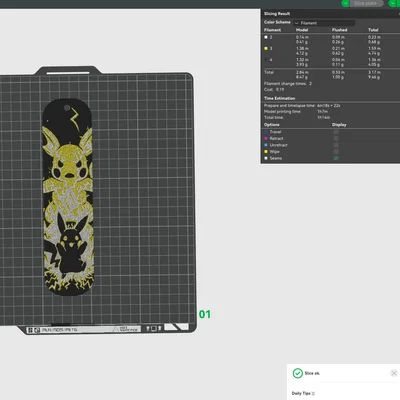Click the Display column heading
This screenshot has width=400, height=400.
[x=339, y=125]
